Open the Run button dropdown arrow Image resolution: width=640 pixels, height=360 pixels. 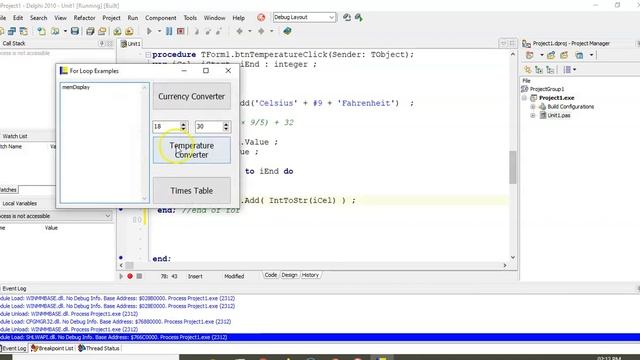(159, 31)
